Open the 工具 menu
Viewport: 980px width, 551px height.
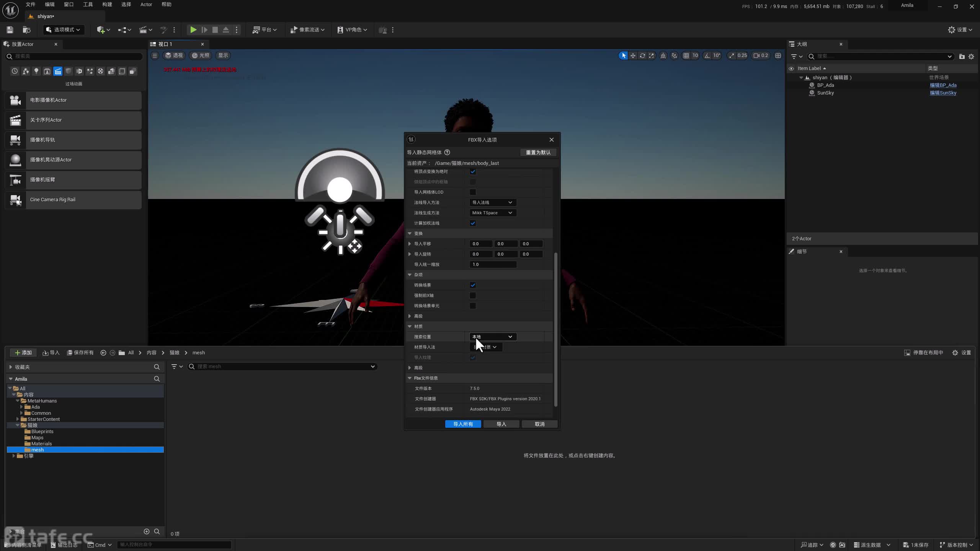click(88, 5)
